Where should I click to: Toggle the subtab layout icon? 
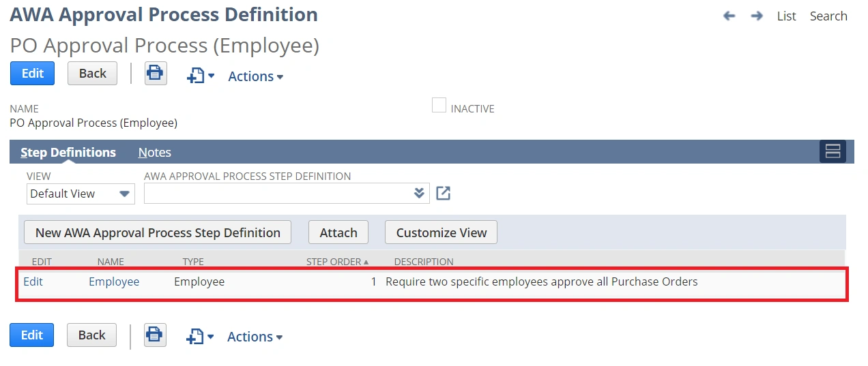coord(833,151)
